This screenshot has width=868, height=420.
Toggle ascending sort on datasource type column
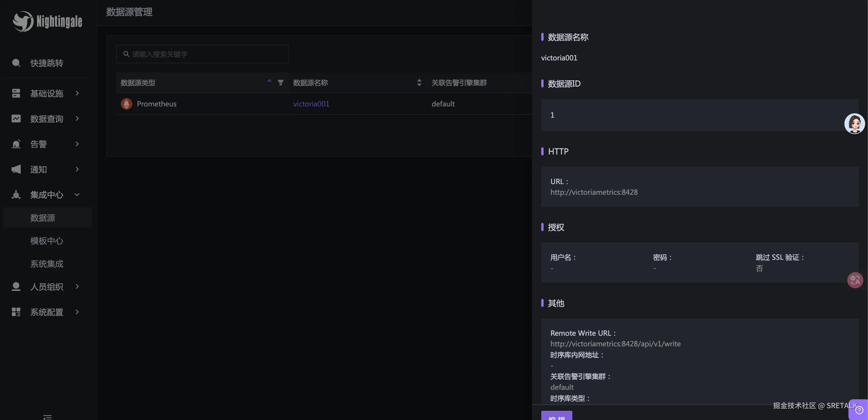pos(269,81)
